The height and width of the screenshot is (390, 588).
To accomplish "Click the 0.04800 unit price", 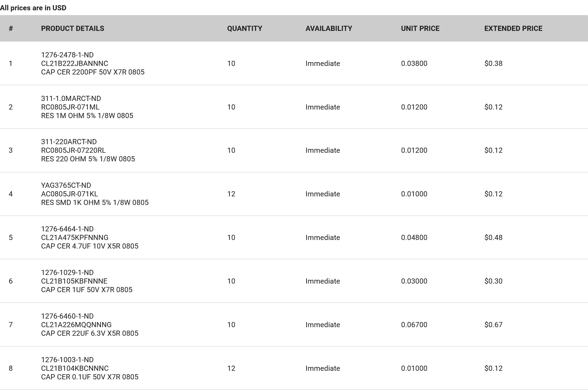I will pyautogui.click(x=414, y=238).
